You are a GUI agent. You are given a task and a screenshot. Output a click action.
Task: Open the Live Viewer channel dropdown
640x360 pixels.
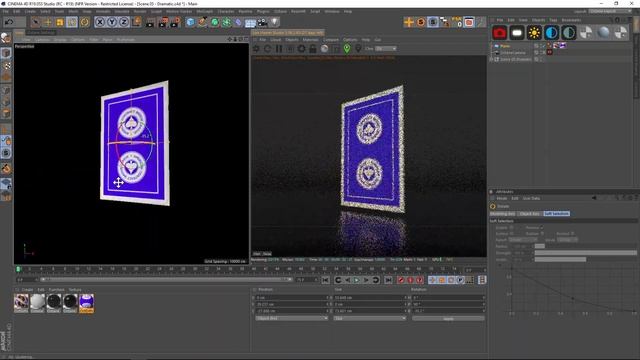coord(386,49)
